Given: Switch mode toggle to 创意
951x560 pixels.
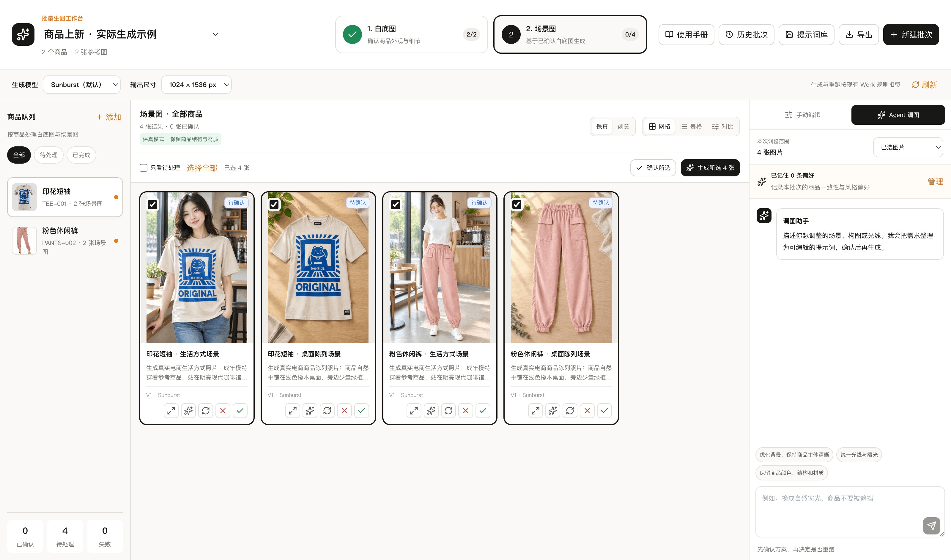Looking at the screenshot, I should (623, 126).
